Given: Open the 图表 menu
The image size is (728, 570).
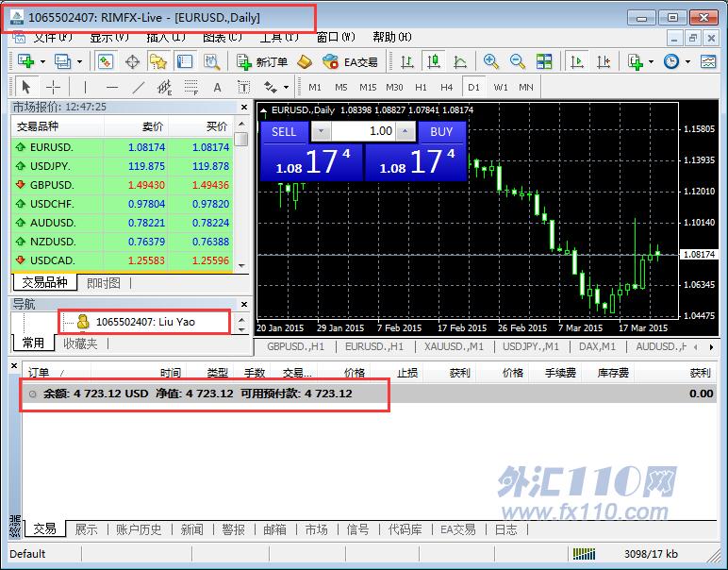Looking at the screenshot, I should pos(223,37).
